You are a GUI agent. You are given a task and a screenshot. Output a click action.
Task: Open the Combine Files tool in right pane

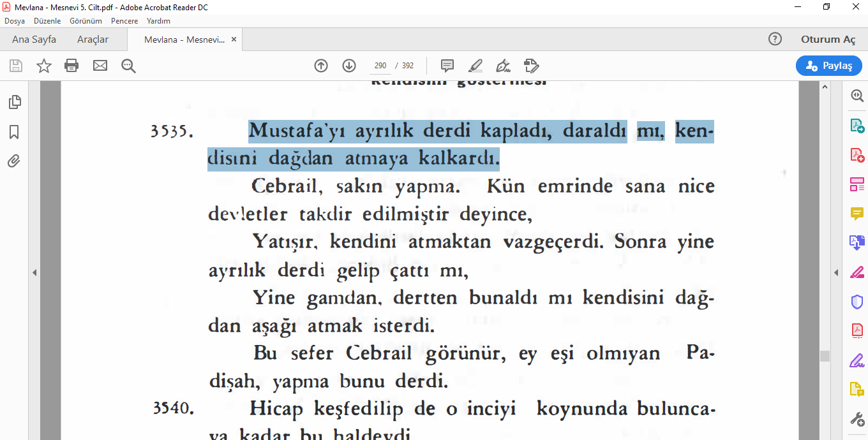(857, 242)
